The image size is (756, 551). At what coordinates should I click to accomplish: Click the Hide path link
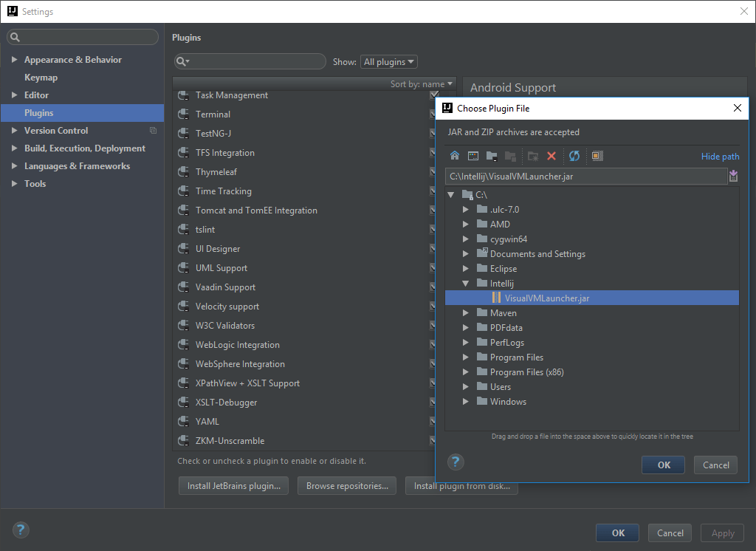[x=720, y=156]
